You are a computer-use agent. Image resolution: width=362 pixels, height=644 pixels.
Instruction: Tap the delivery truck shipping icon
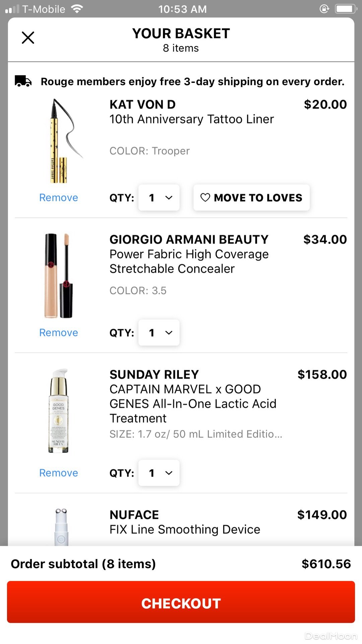coord(23,81)
